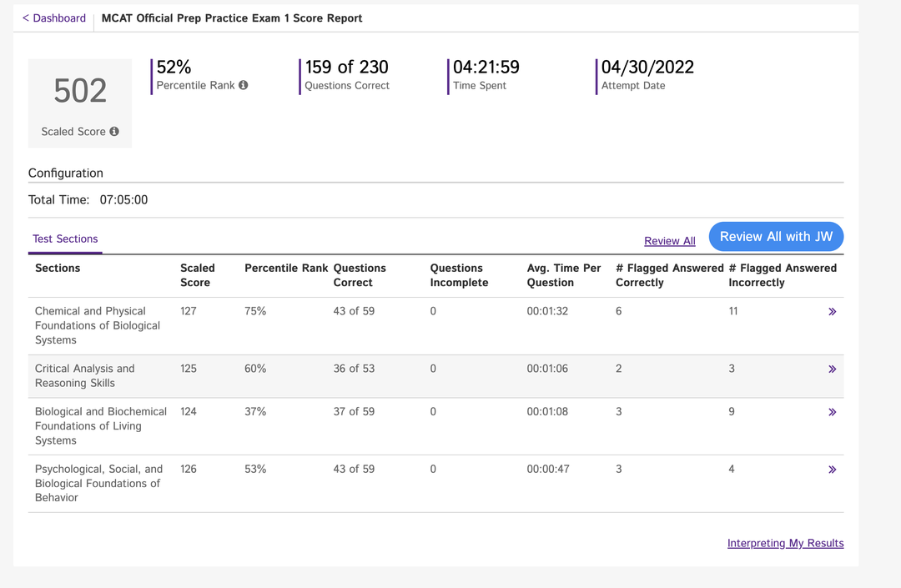Click the Percentile Rank info icon
This screenshot has height=588, width=901.
[x=244, y=85]
